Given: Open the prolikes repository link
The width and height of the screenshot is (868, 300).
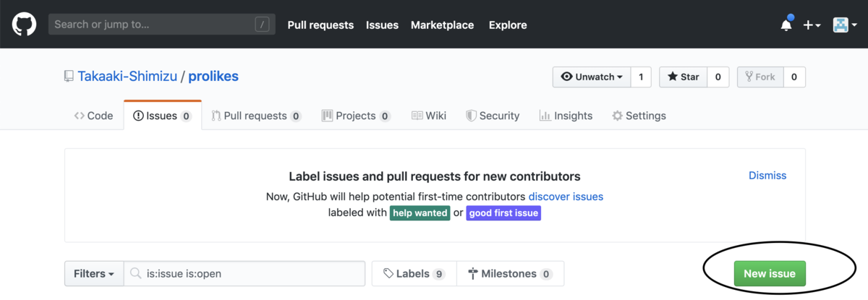Looking at the screenshot, I should [213, 77].
